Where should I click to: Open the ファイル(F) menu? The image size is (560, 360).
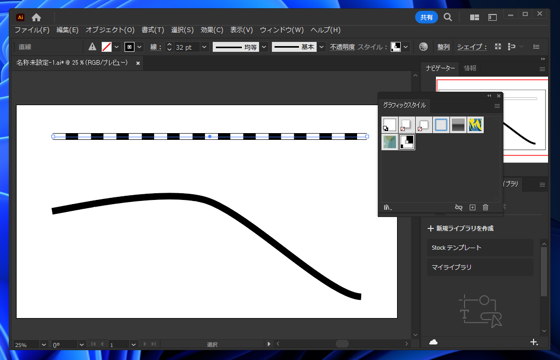(x=32, y=30)
